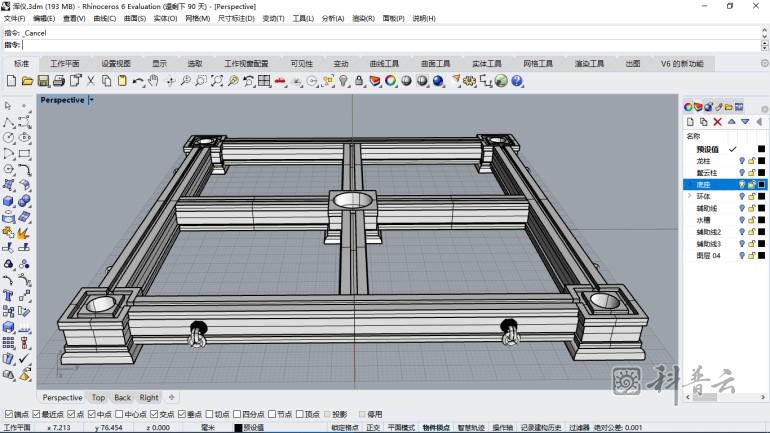Viewport: 770px width, 433px height.
Task: Toggle 平面模式 in the status bar
Action: coord(401,428)
